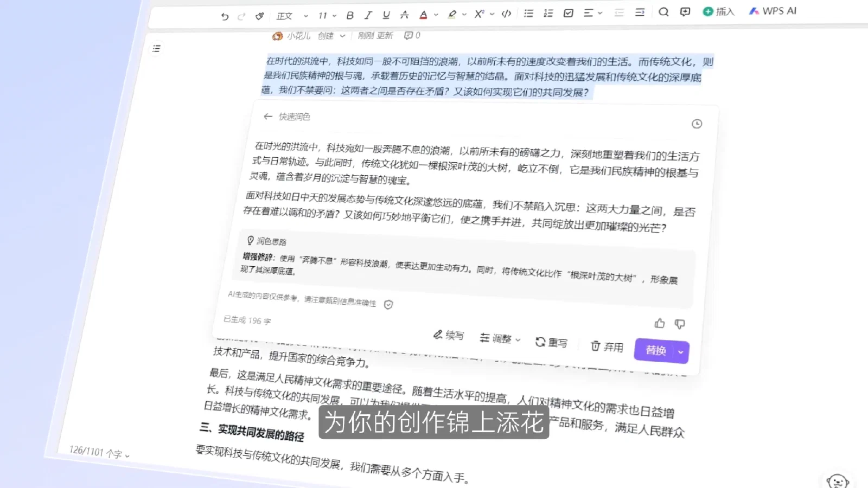
Task: Open the WPS AI menu
Action: click(x=773, y=11)
